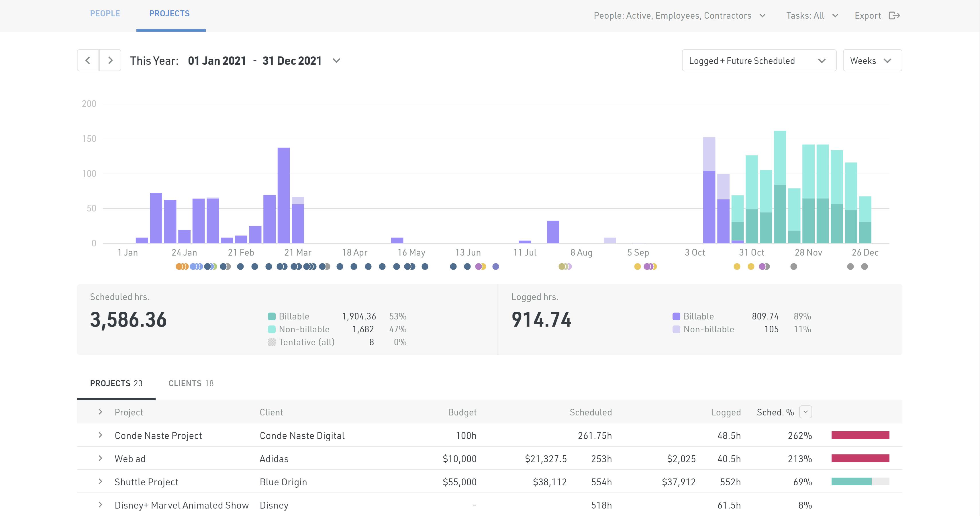Expand the Conde Naste Project row
This screenshot has height=516, width=980.
coord(100,435)
